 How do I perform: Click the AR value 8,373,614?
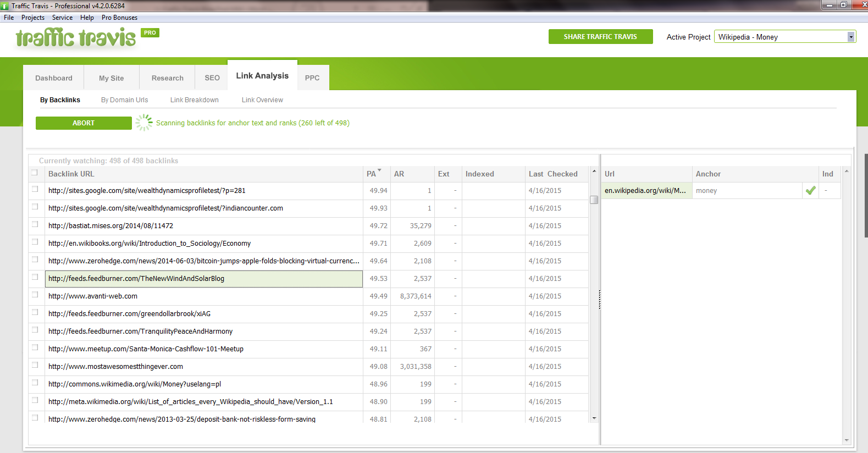(x=416, y=296)
